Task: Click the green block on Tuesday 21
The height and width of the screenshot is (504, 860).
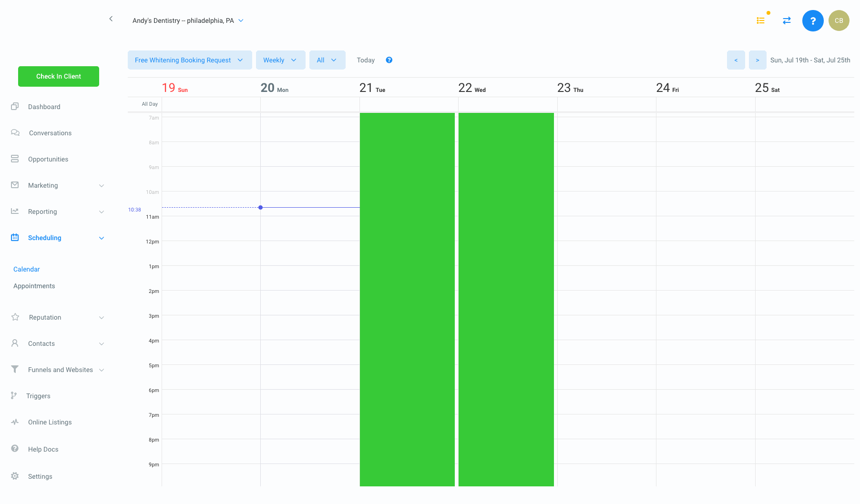Action: (x=407, y=299)
